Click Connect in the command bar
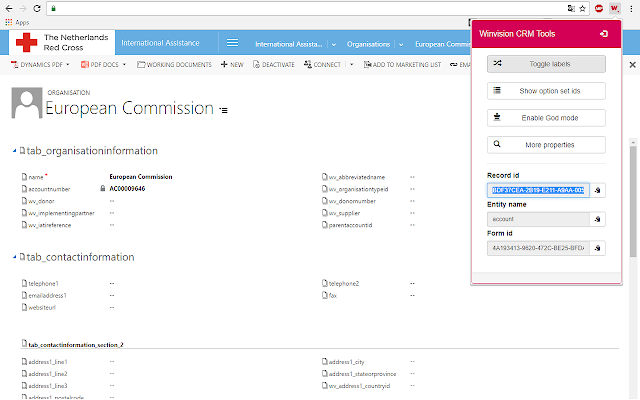The image size is (640, 400). pos(322,64)
